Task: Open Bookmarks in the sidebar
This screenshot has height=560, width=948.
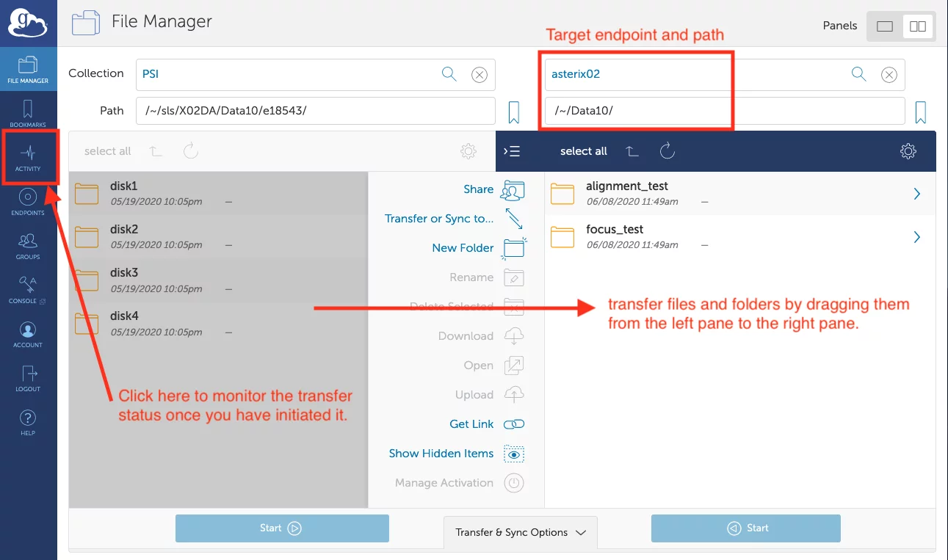Action: point(28,114)
